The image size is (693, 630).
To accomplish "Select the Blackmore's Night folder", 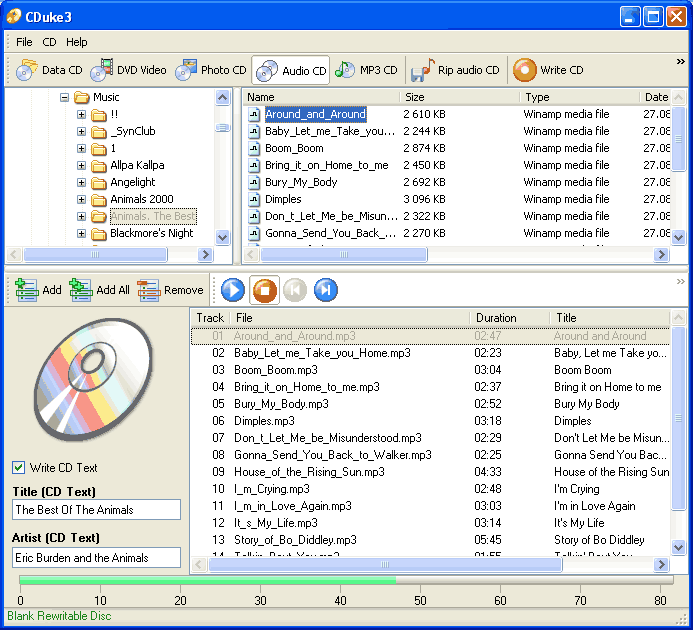I will pyautogui.click(x=152, y=233).
